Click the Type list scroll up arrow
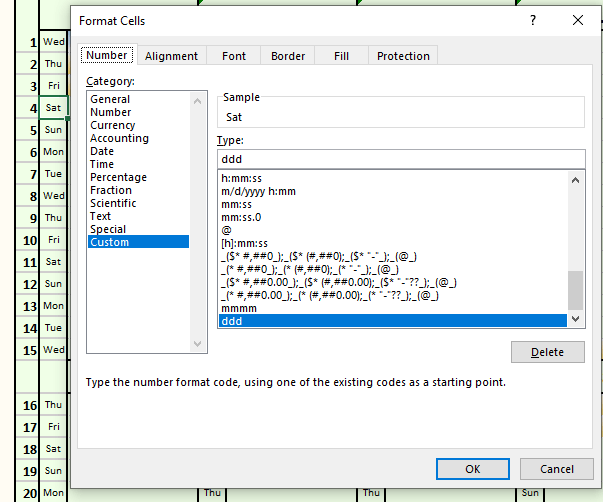 coord(575,180)
